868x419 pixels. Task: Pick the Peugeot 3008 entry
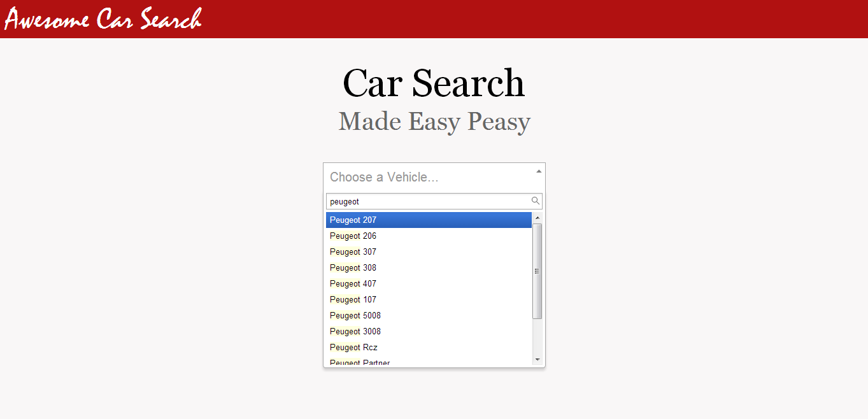(x=429, y=332)
